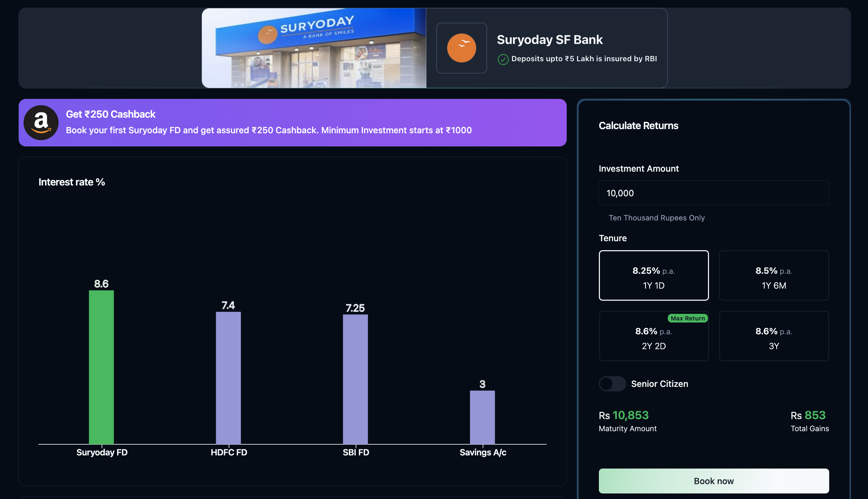Click the Interest rate % chart title
Viewport: 868px width, 499px height.
(x=72, y=182)
